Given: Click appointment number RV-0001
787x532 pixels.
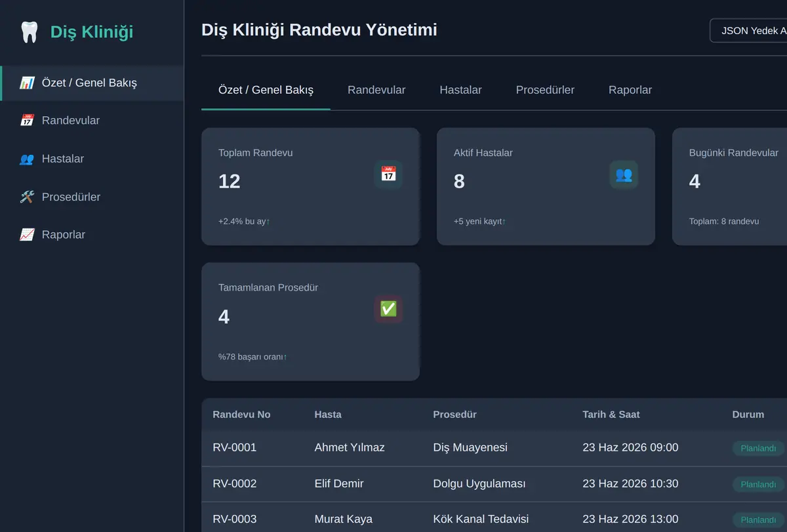Looking at the screenshot, I should point(235,447).
